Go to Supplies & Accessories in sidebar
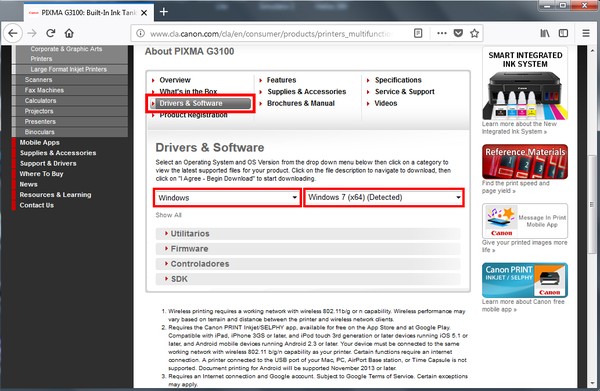Image resolution: width=600 pixels, height=391 pixels. (58, 153)
